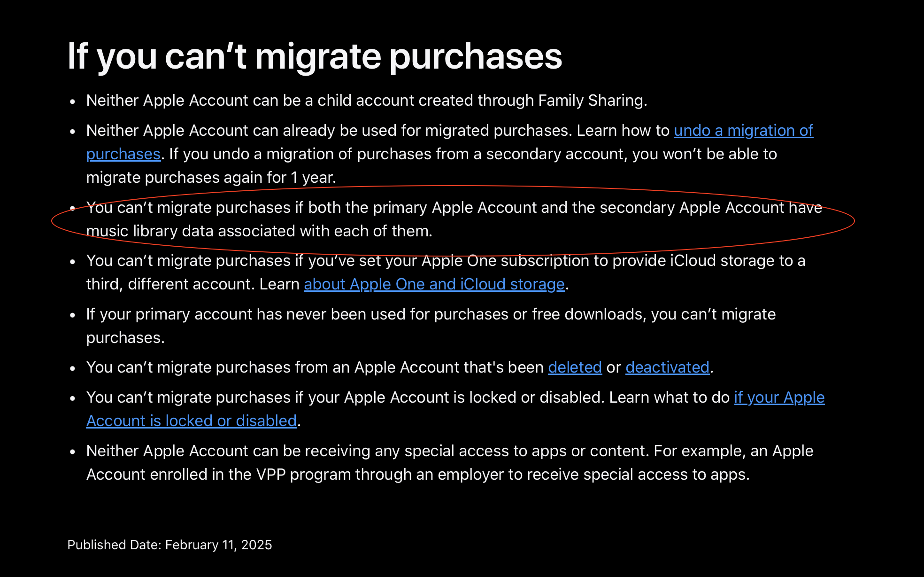
Task: Click the phrase 'from an Apple Account that's been'
Action: click(419, 367)
